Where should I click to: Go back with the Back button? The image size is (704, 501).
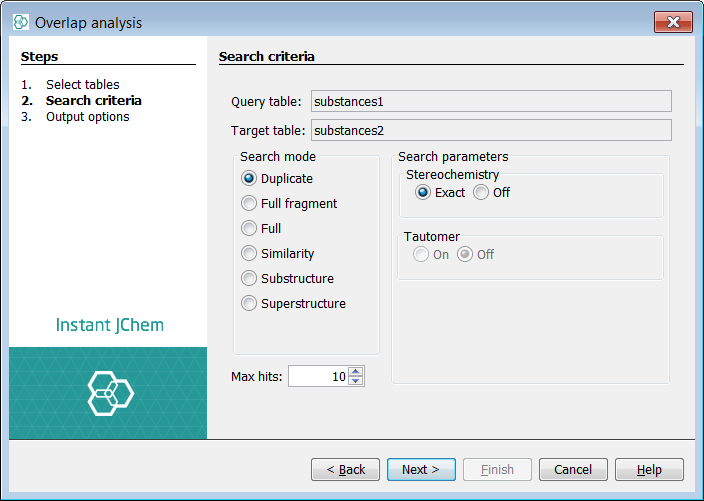(x=345, y=469)
